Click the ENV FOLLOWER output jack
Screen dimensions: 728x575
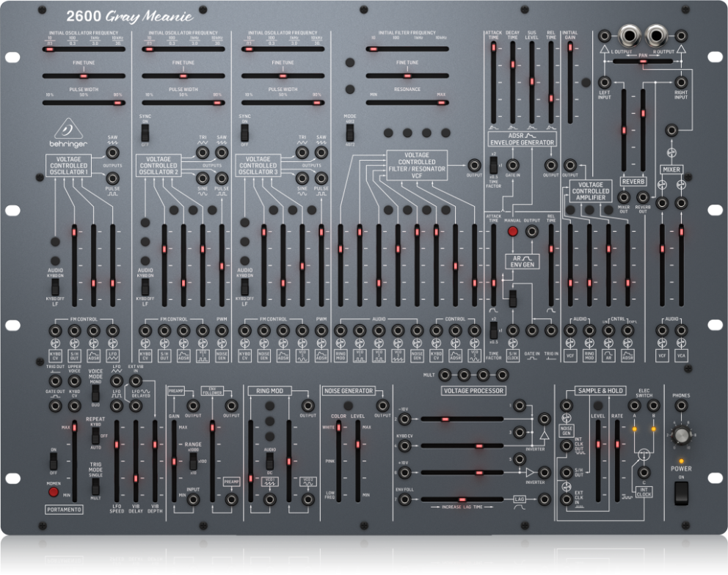[232, 406]
